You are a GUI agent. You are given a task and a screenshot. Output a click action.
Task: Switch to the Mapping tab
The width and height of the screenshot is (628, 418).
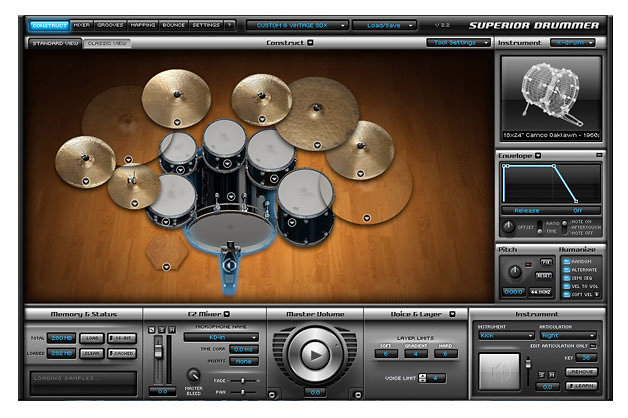(x=143, y=25)
